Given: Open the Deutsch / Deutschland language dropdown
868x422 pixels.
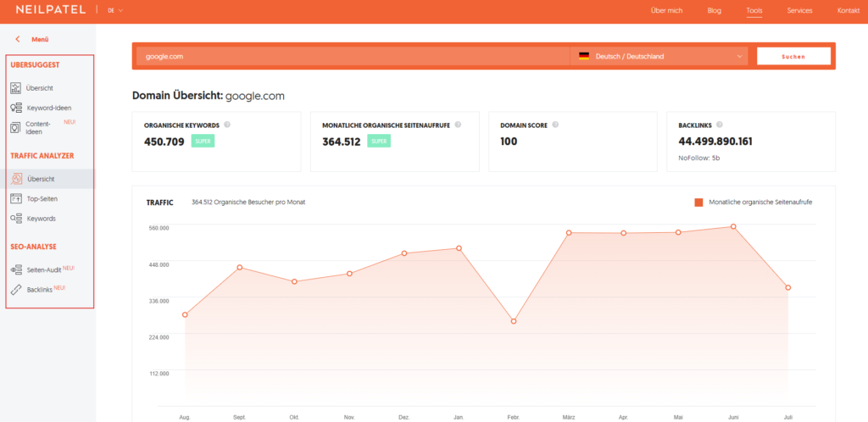Looking at the screenshot, I should click(x=659, y=56).
